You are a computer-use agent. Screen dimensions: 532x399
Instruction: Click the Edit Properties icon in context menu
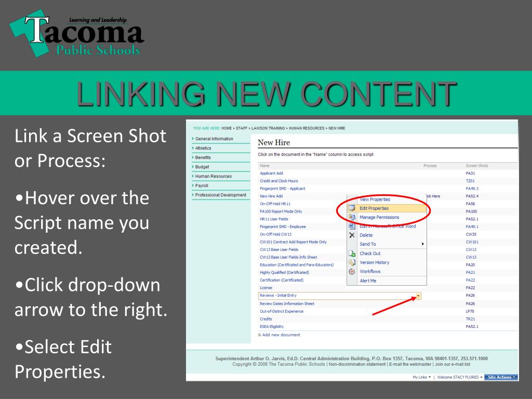click(352, 208)
